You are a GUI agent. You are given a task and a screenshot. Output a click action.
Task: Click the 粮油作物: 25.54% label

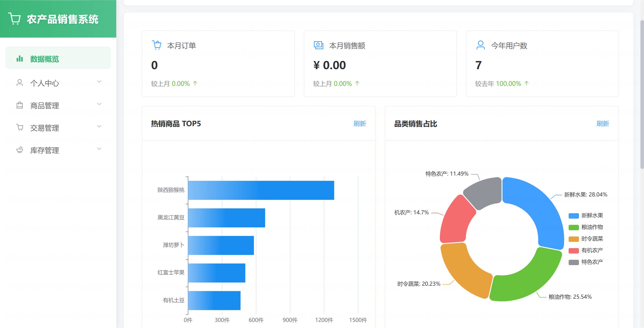tap(570, 297)
